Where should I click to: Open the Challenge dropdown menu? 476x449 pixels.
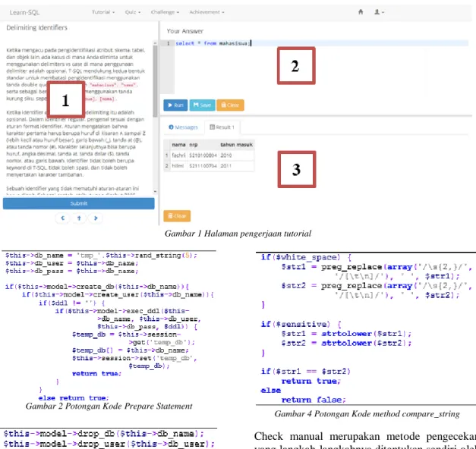pyautogui.click(x=165, y=12)
